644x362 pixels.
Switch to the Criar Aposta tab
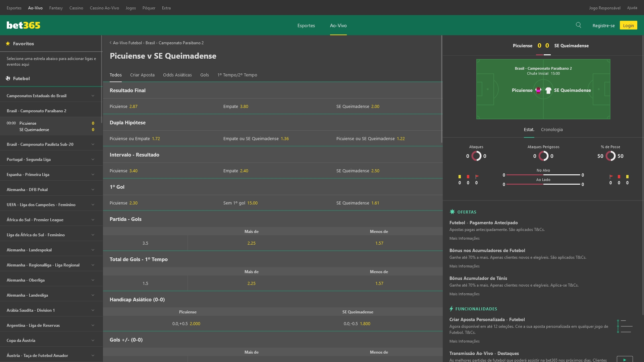pos(142,75)
